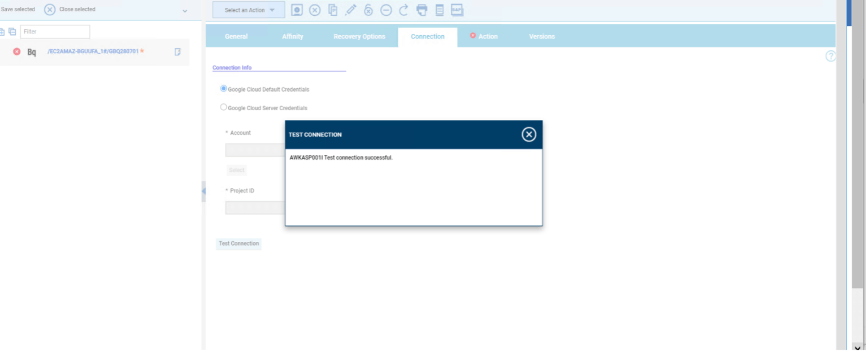Open the help question mark icon
868x352 pixels.
[830, 56]
